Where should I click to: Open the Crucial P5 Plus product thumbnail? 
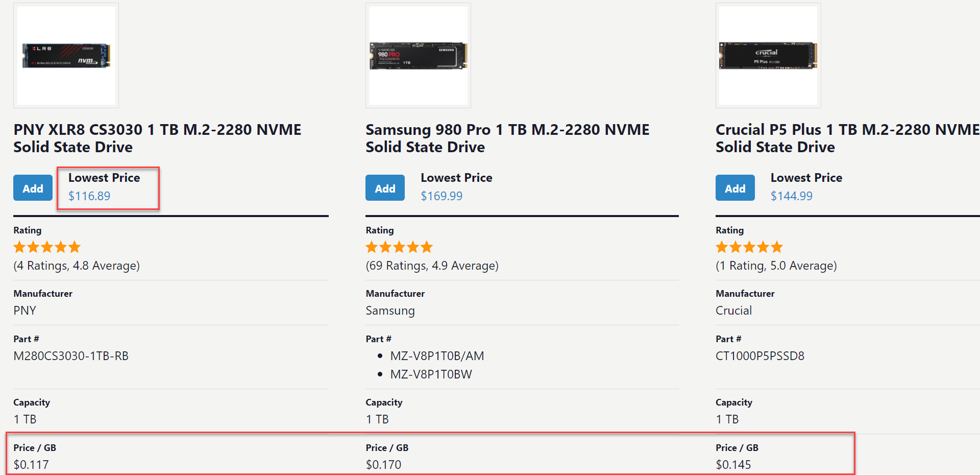768,56
